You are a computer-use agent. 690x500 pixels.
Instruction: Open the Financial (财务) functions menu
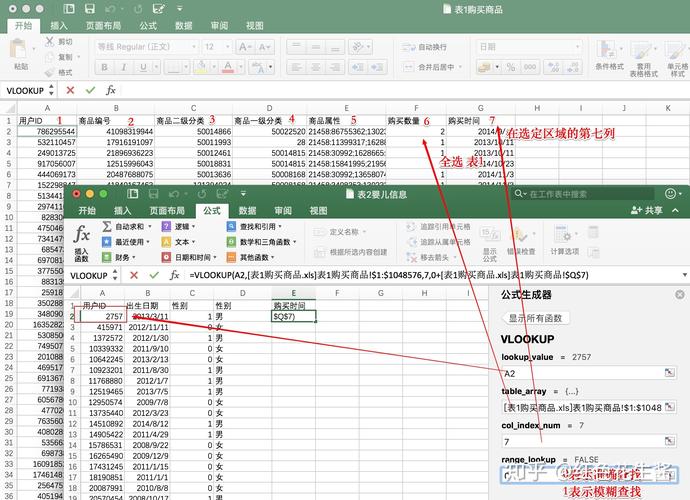tap(119, 257)
